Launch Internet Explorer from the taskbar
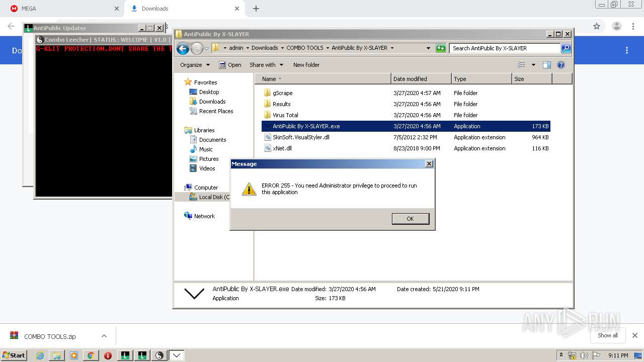This screenshot has height=362, width=644. (x=40, y=355)
